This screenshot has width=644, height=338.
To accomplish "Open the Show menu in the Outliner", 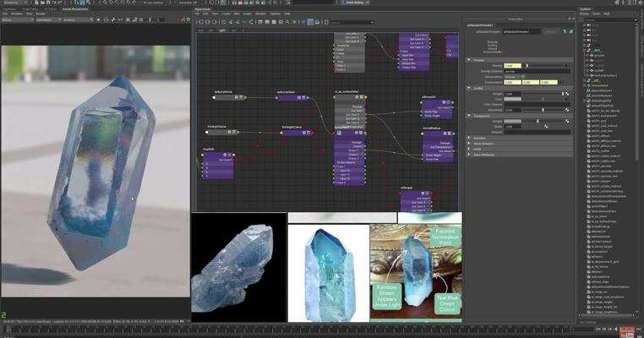I will (x=597, y=14).
